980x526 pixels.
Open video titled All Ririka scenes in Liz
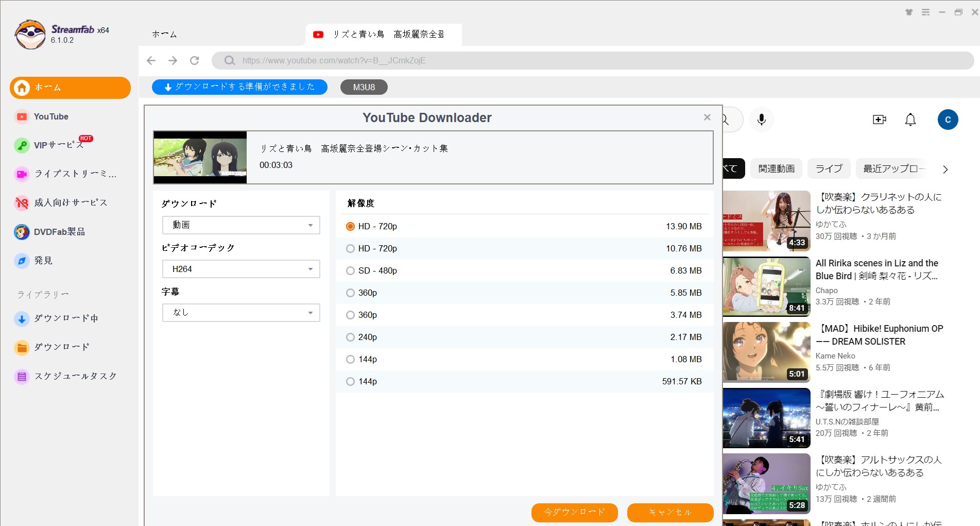876,269
